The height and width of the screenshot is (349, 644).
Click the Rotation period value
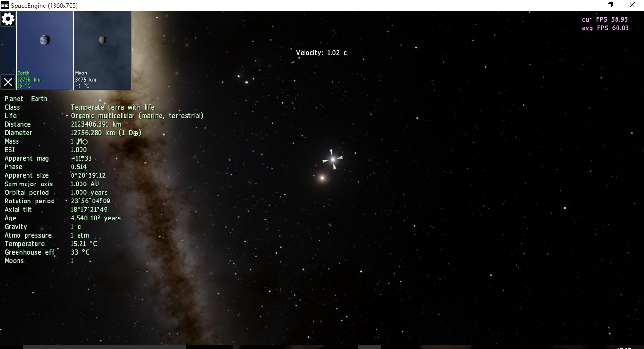pos(90,201)
